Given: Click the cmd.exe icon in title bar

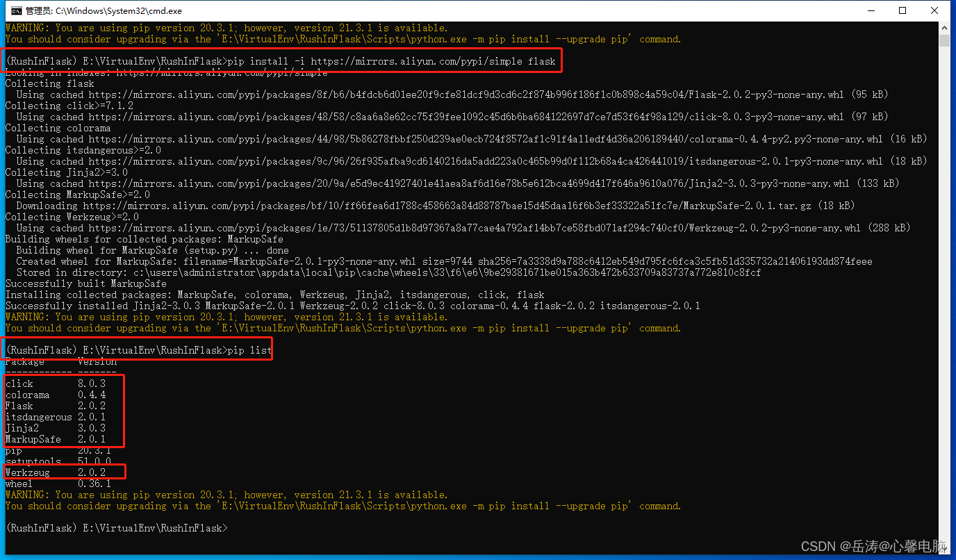Looking at the screenshot, I should 15,10.
